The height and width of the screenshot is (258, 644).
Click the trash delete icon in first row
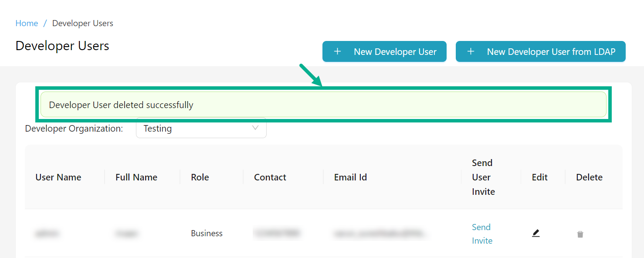pos(580,234)
